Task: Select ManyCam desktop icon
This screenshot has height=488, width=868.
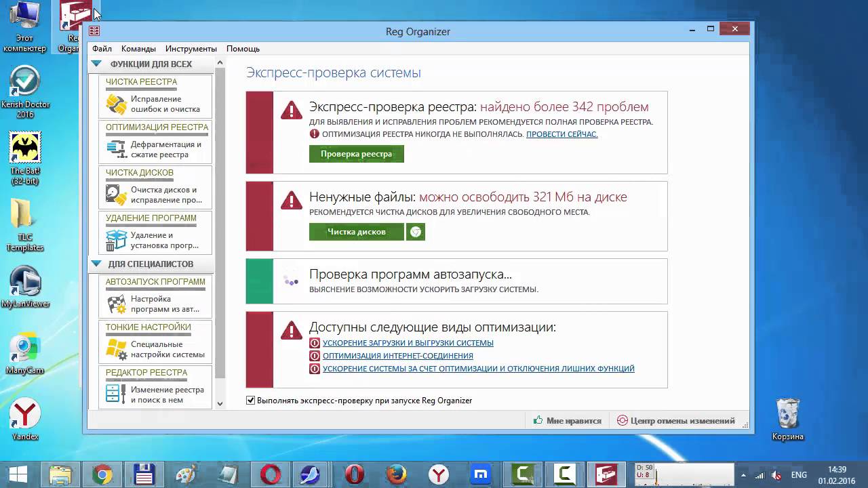Action: tap(25, 354)
